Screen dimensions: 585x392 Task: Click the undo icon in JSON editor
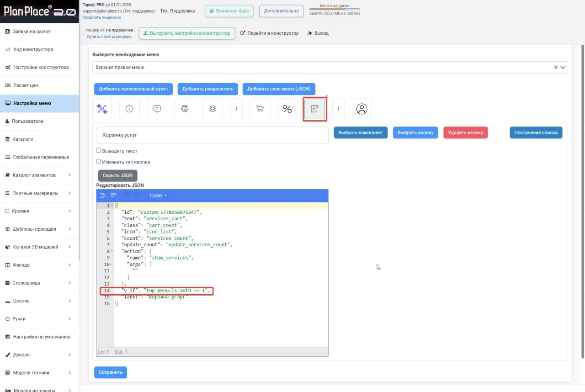(127, 195)
